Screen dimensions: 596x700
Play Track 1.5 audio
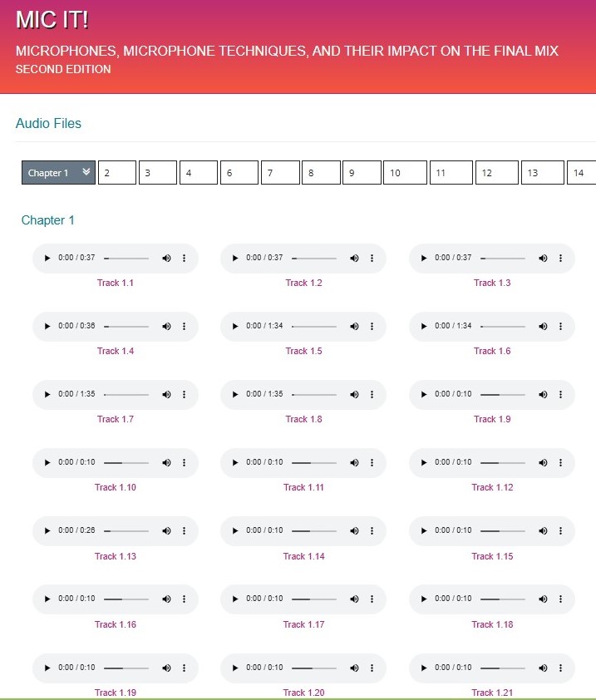tap(235, 327)
